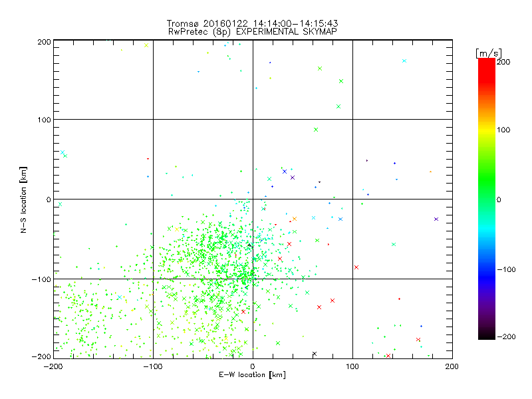Click the N-S axis tick label "100"
The width and height of the screenshot is (532, 399).
click(x=44, y=120)
